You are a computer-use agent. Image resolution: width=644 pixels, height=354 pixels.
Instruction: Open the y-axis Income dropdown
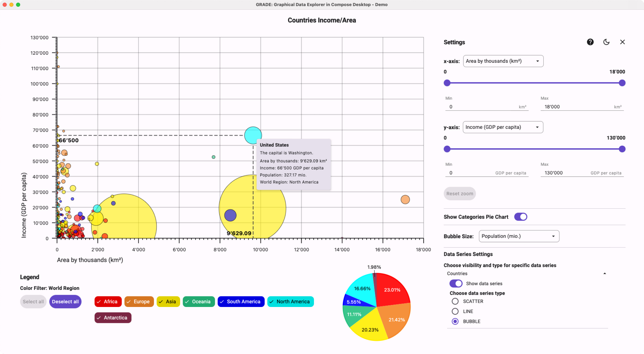[503, 127]
